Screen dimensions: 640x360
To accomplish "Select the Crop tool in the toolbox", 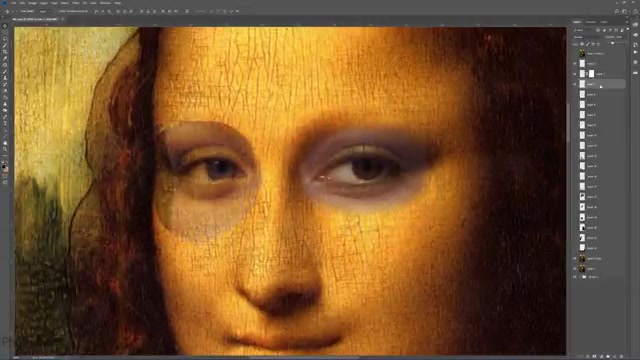I will (x=5, y=52).
